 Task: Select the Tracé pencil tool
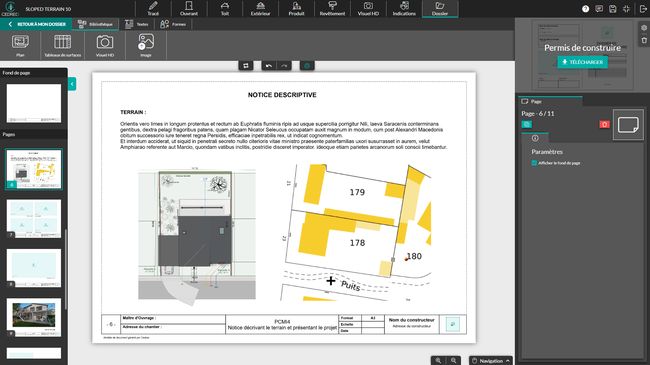tap(153, 8)
